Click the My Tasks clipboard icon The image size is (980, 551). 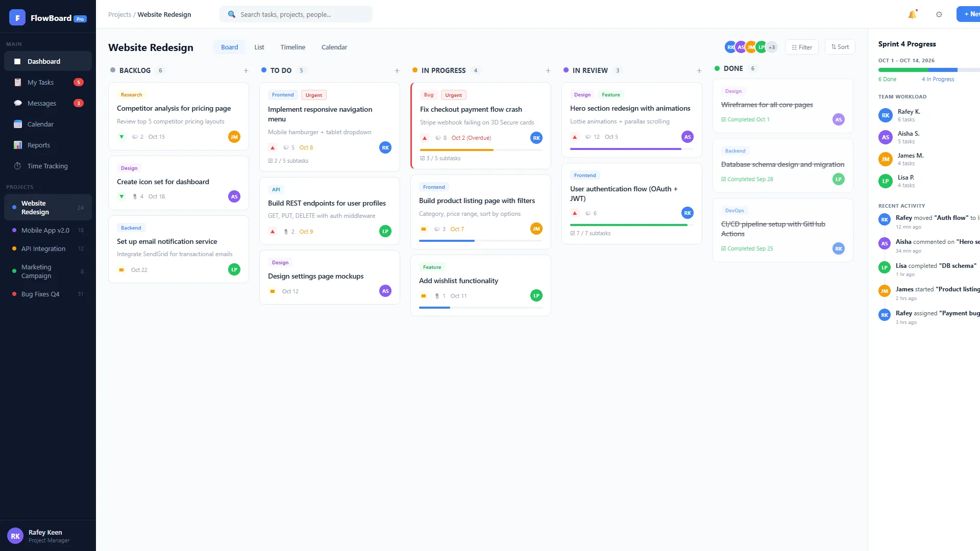pyautogui.click(x=18, y=82)
